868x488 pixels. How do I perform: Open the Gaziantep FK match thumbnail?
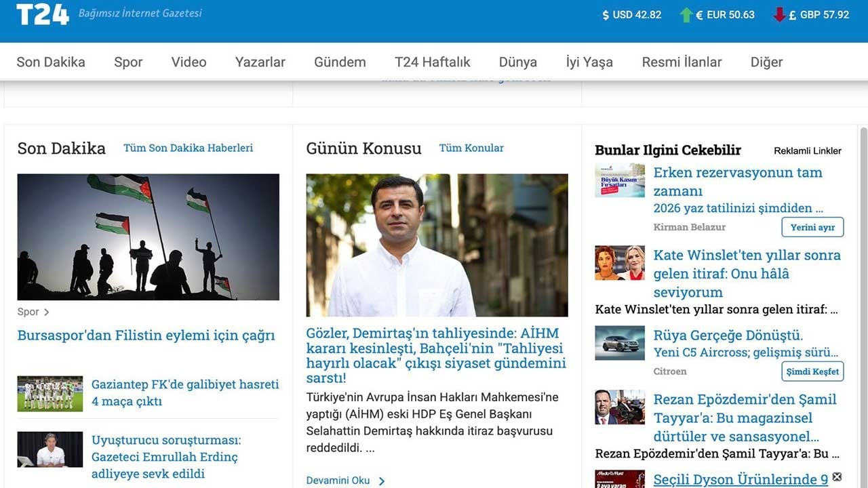50,393
